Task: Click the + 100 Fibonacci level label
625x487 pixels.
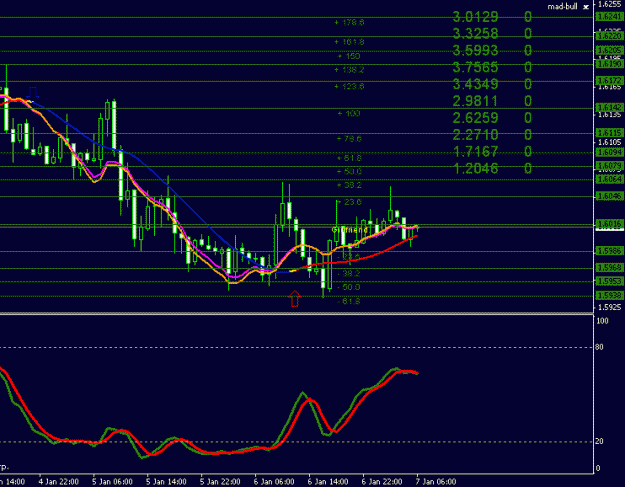Action: 349,114
